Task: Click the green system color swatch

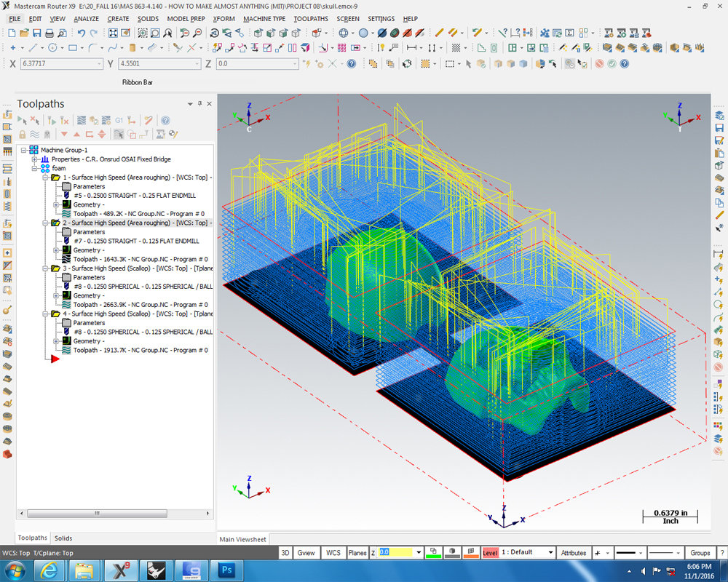Action: [433, 553]
